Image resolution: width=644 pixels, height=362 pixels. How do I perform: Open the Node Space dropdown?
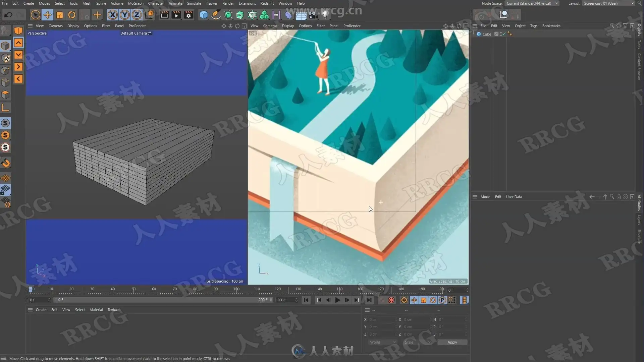coord(532,3)
